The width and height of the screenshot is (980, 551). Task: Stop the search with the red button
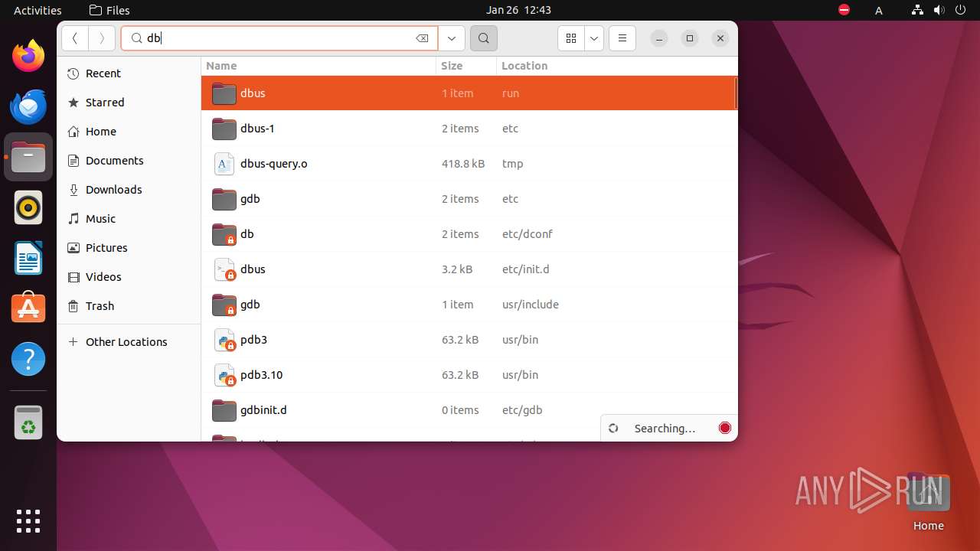pyautogui.click(x=725, y=428)
